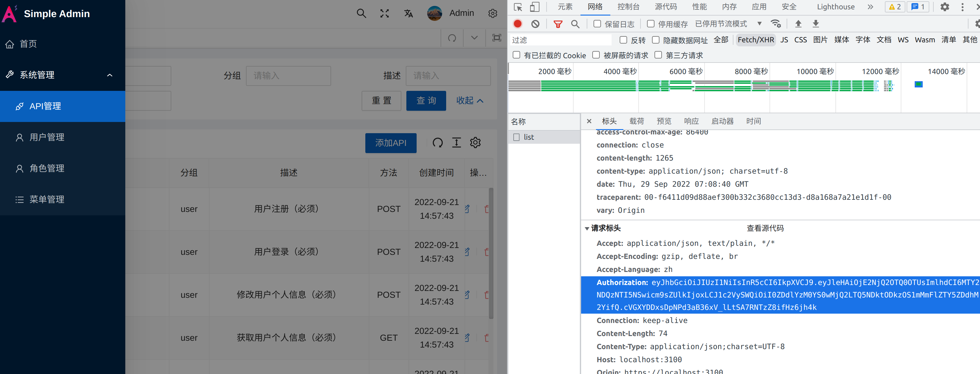Import HAR file upload icon
Image resolution: width=980 pixels, height=374 pixels.
[798, 24]
